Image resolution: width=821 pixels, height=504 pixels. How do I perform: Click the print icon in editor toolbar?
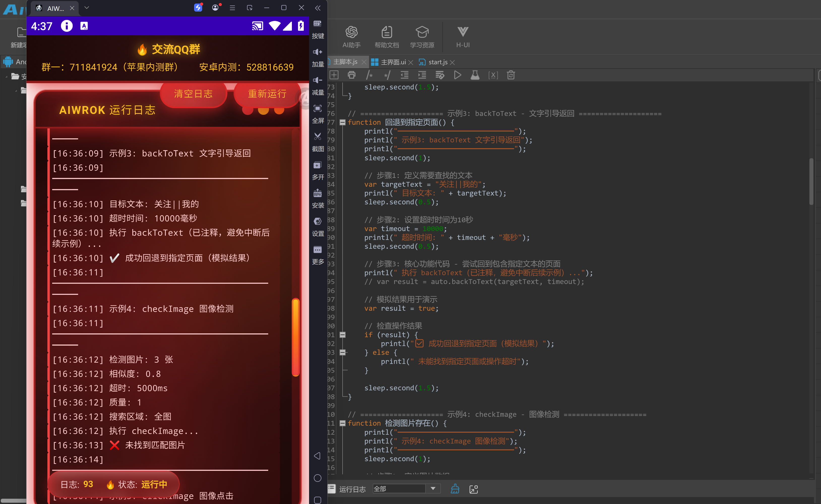(351, 75)
